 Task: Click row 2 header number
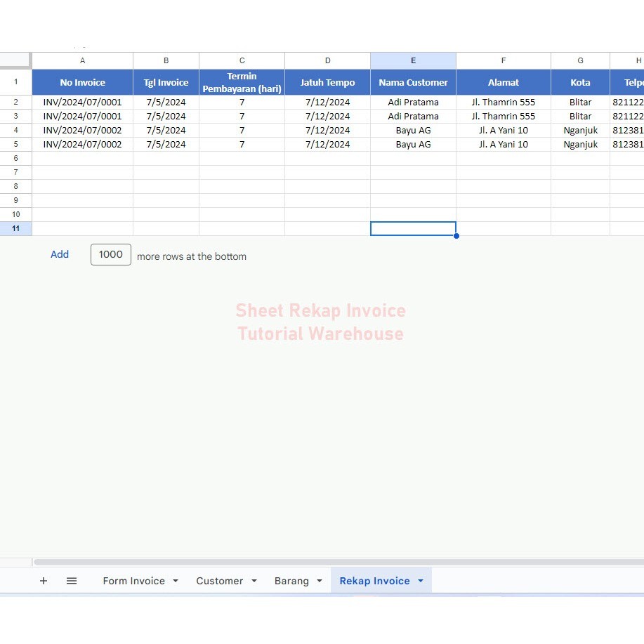15,103
